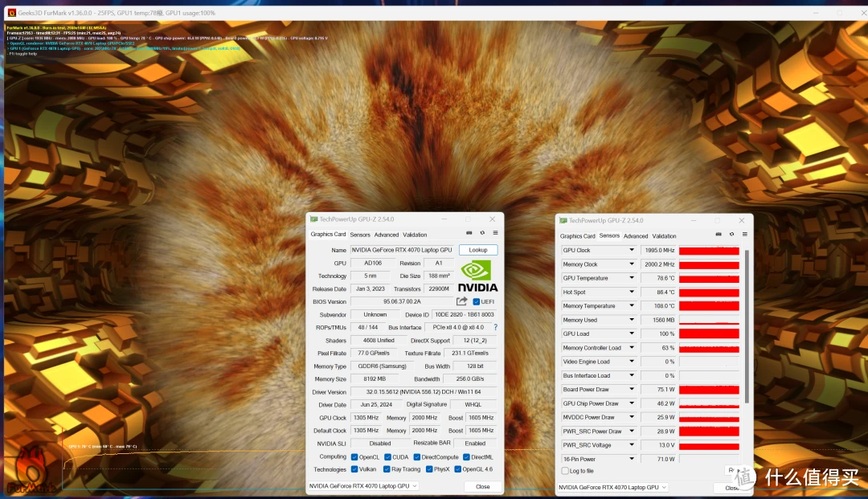Toggle the DirectML checkbox
This screenshot has height=499, width=868.
pyautogui.click(x=467, y=457)
